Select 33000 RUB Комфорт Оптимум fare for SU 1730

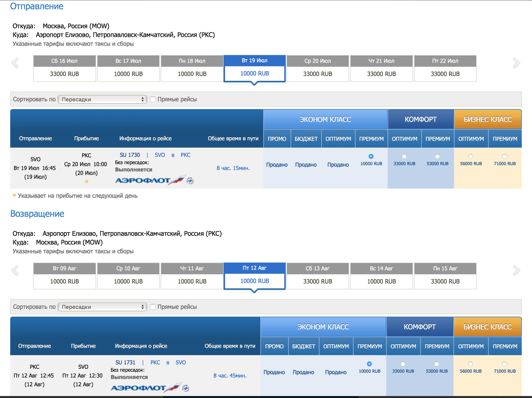point(404,156)
